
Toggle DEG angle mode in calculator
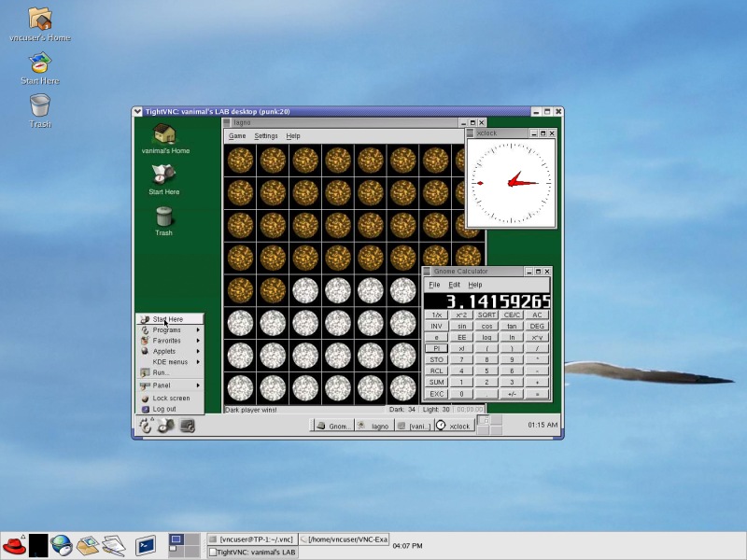(x=537, y=326)
